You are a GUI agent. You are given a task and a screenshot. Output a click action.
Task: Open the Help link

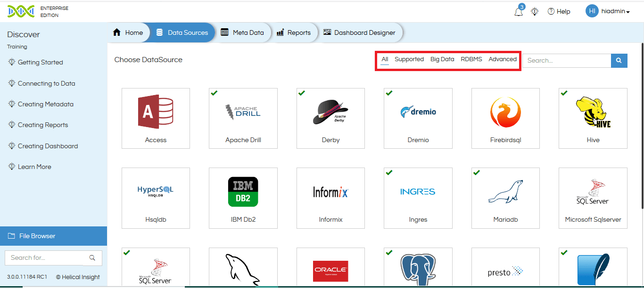(559, 12)
